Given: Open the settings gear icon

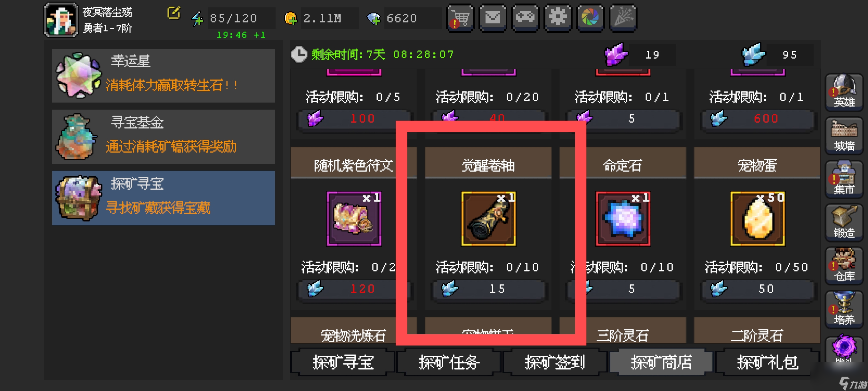Looking at the screenshot, I should click(x=558, y=18).
